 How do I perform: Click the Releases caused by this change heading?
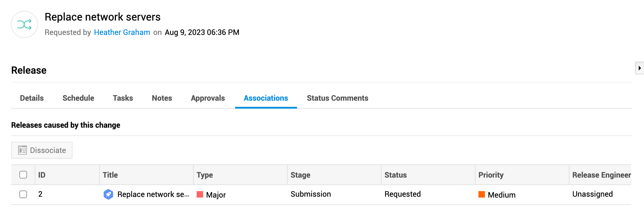point(66,125)
